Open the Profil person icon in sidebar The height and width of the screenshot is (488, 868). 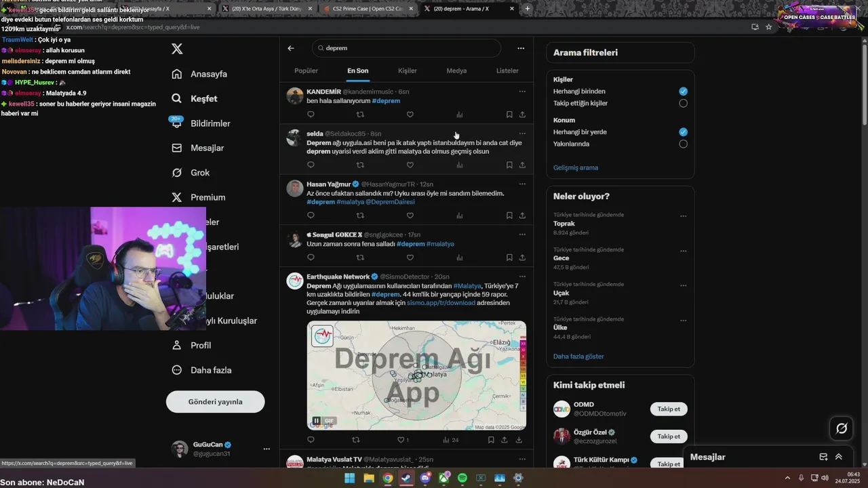(x=176, y=345)
